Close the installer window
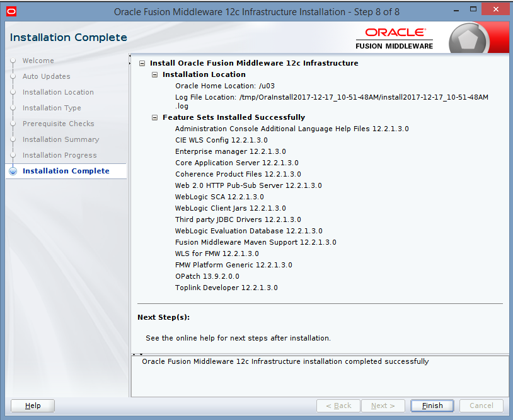513x420 pixels. point(495,9)
